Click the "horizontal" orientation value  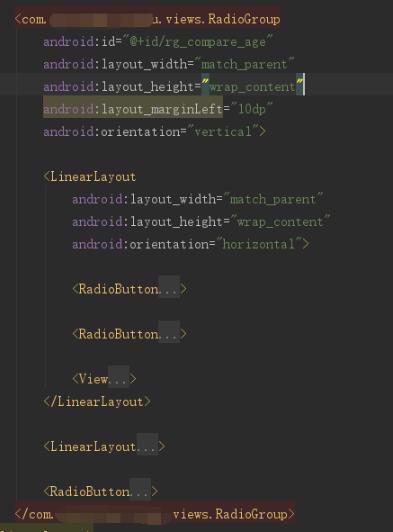[x=259, y=244]
